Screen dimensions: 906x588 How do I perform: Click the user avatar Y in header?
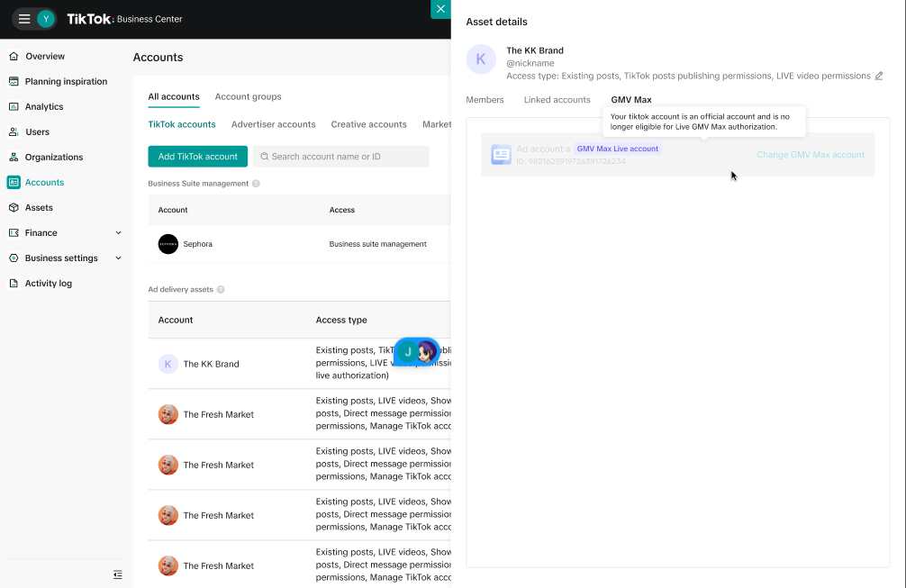coord(46,19)
